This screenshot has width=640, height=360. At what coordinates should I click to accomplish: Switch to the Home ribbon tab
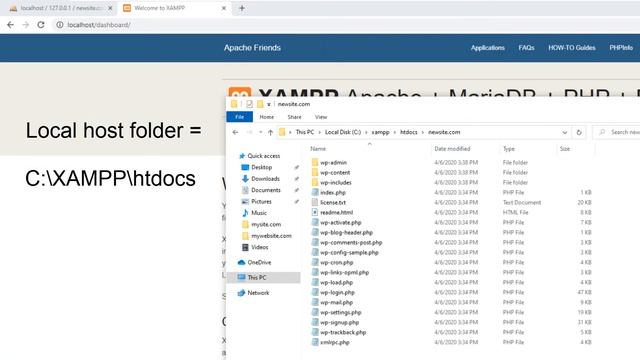[267, 117]
